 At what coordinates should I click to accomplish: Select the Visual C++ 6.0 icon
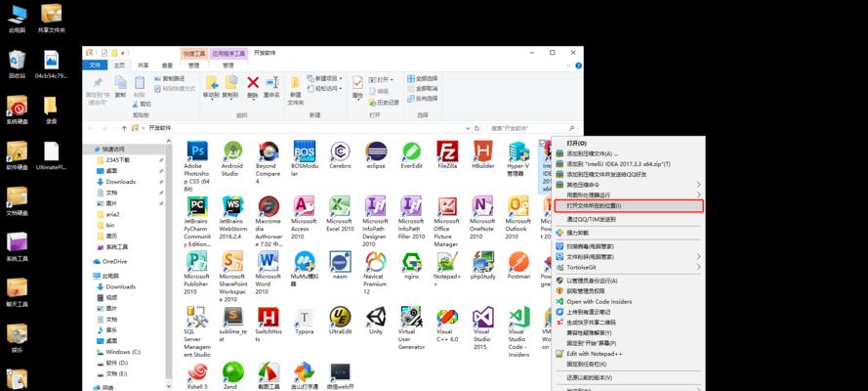pyautogui.click(x=447, y=317)
